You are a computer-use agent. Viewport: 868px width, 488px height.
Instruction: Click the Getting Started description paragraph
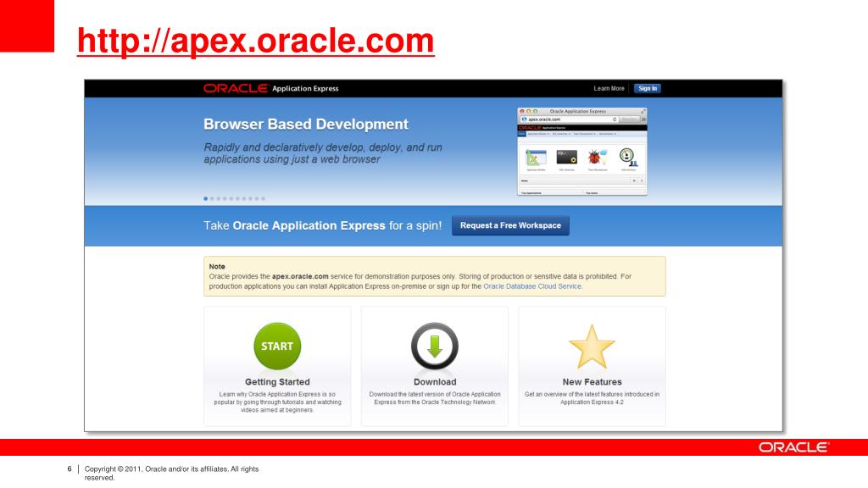(x=277, y=402)
